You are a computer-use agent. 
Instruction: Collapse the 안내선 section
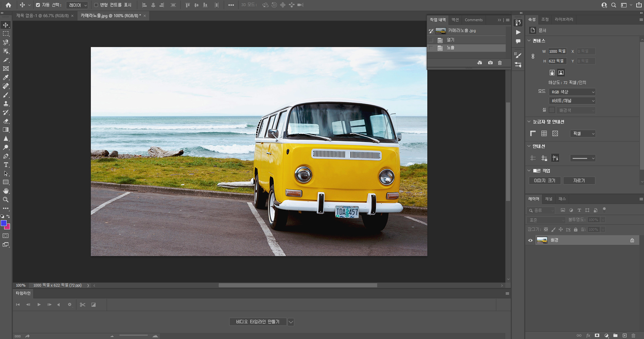529,146
